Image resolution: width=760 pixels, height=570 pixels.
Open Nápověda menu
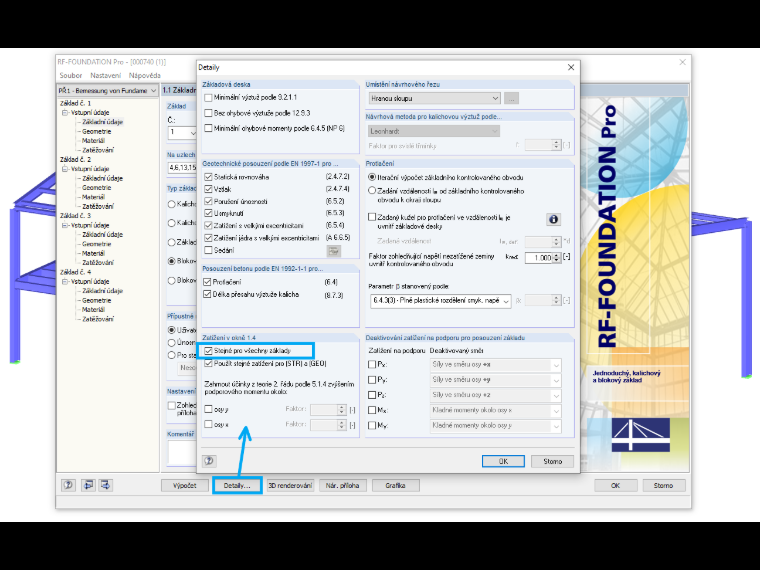click(x=144, y=76)
